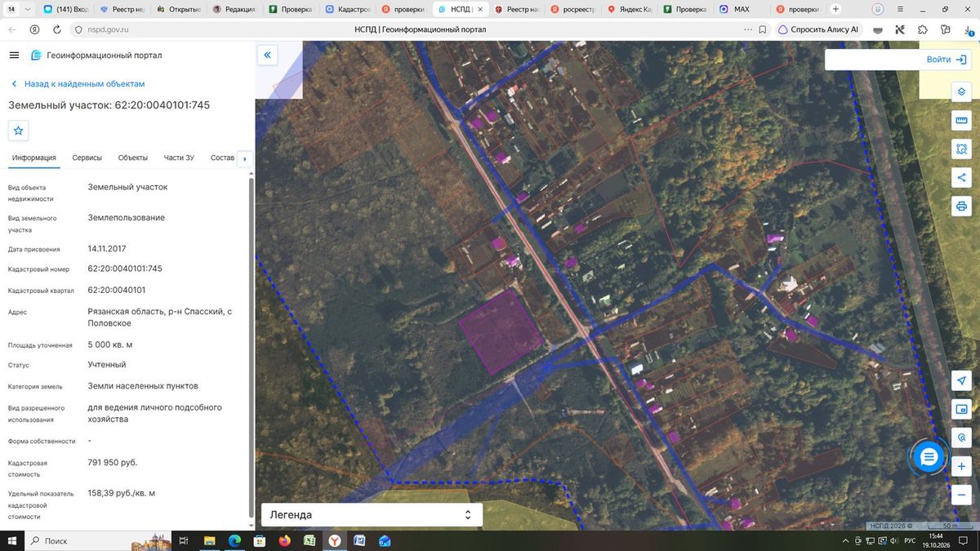Switch to the Яндекс Карты browser tab

pos(631,9)
